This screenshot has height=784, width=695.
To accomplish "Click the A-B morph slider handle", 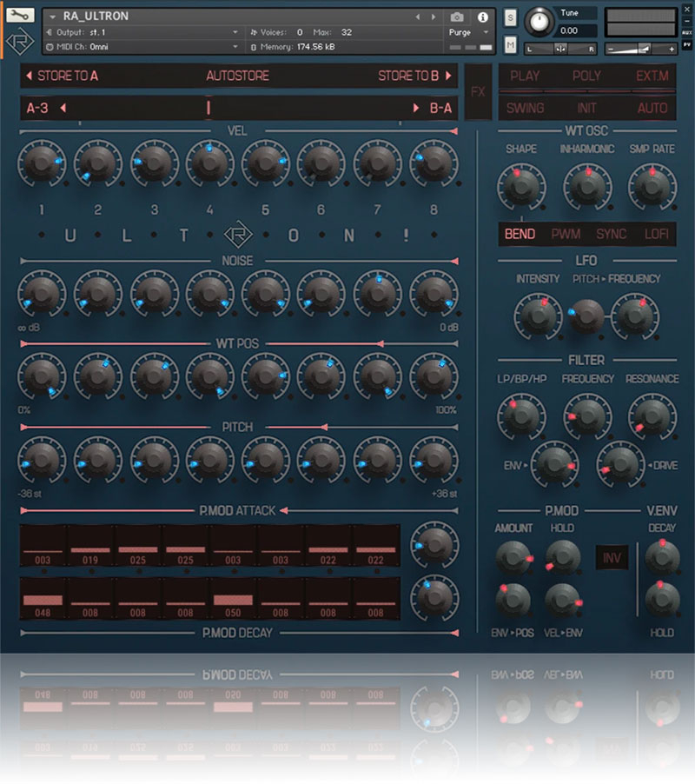I will point(208,108).
